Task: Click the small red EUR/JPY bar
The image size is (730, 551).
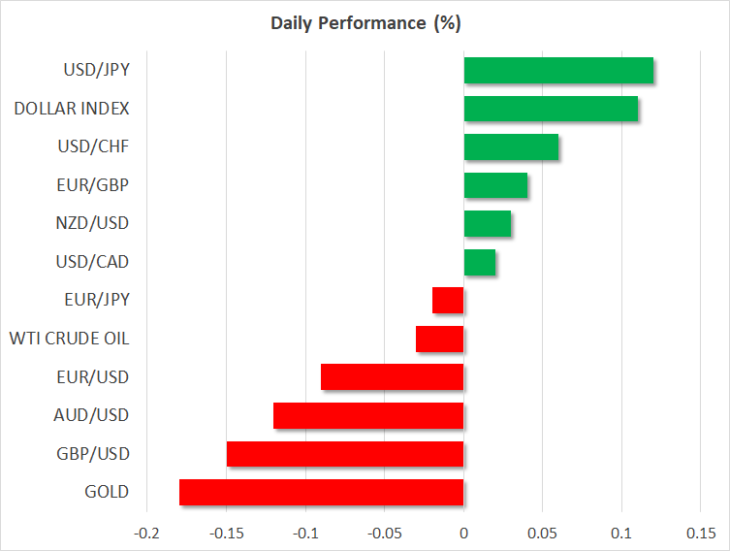Action: point(448,300)
